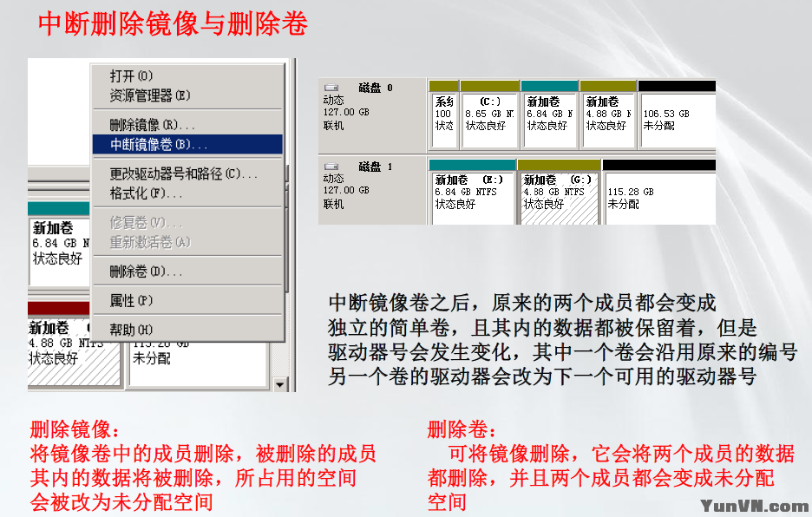
Task: Choose 资源管理器(E) from context menu
Action: click(188, 95)
